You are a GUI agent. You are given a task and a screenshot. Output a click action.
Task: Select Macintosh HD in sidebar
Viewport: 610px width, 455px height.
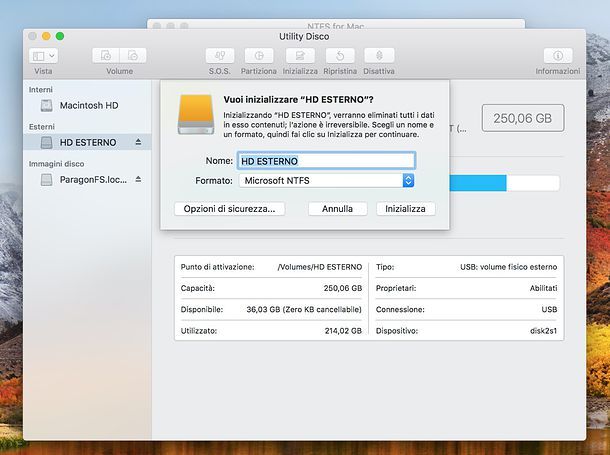(x=87, y=105)
